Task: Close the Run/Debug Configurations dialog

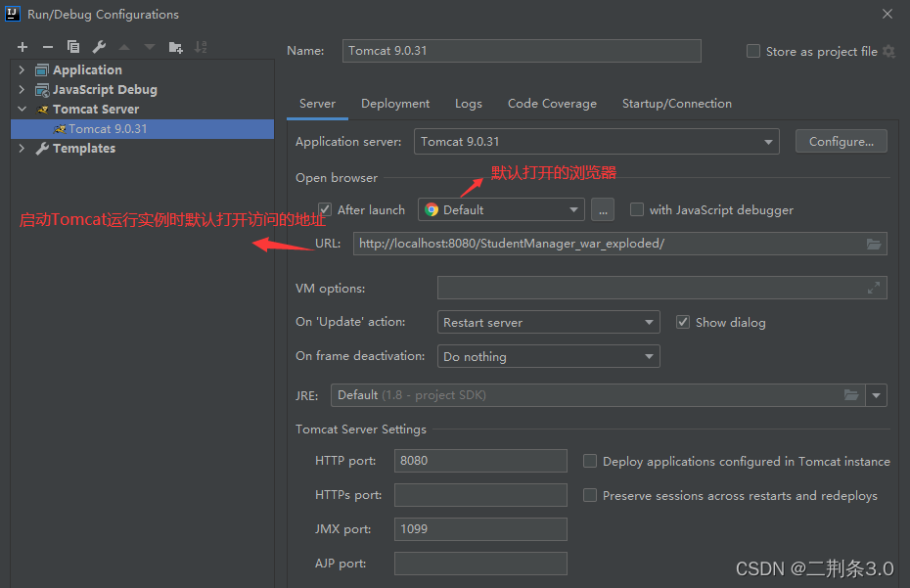Action: tap(887, 14)
